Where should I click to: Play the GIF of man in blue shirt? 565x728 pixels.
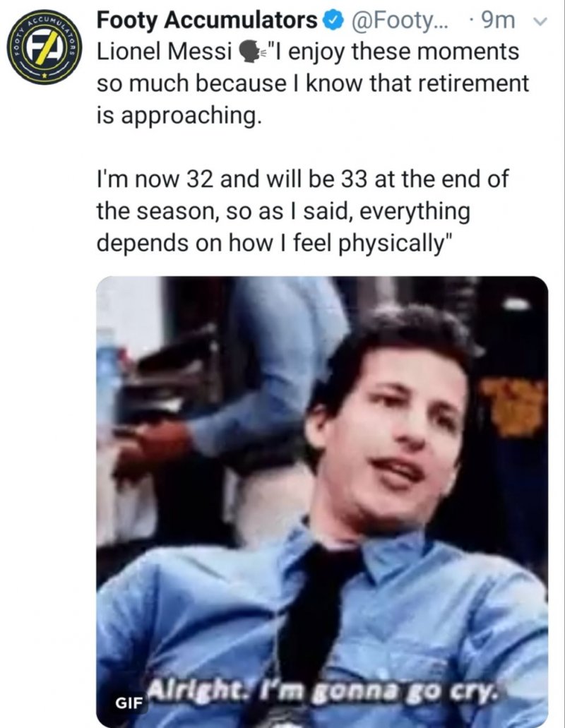coord(322,501)
